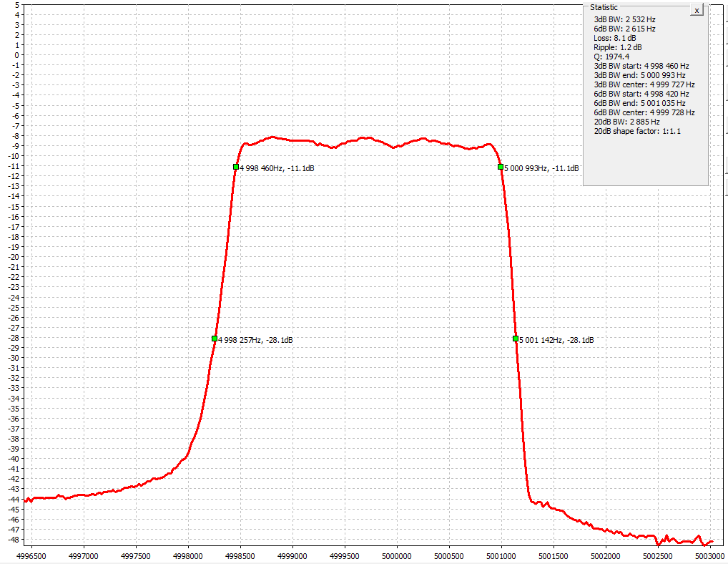Click the 'Ripple: 1.2 dB' statistic
Image resolution: width=728 pixels, height=564 pixels.
pos(617,47)
